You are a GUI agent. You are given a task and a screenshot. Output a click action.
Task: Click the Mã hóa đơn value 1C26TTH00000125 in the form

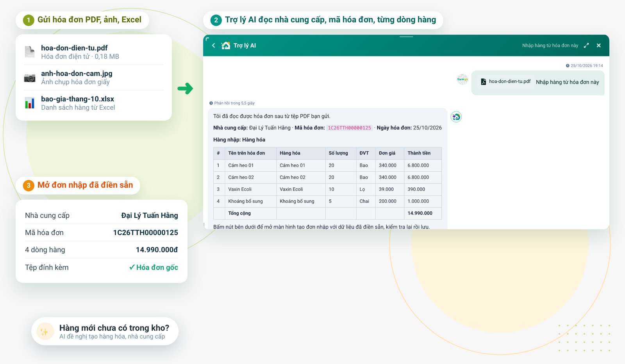145,233
